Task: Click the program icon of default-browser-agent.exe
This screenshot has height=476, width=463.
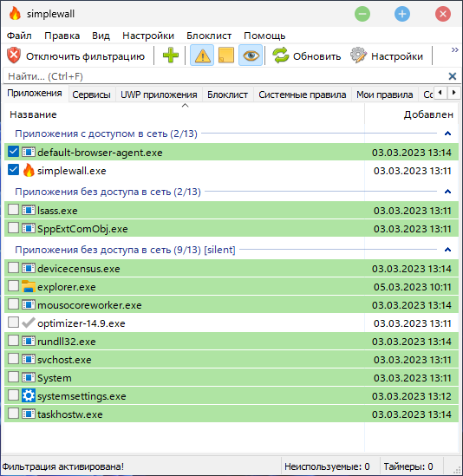Action: coord(29,152)
